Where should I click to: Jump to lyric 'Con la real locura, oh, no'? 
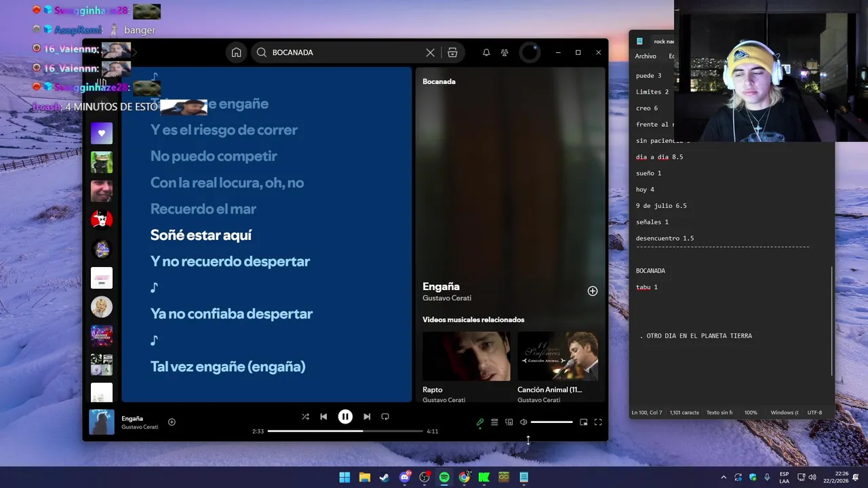pyautogui.click(x=227, y=183)
